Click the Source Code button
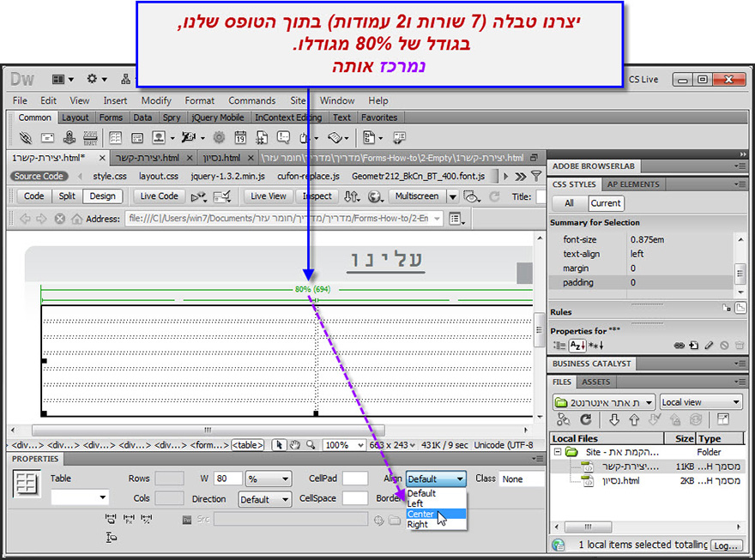Viewport: 755px width, 560px height. click(39, 177)
